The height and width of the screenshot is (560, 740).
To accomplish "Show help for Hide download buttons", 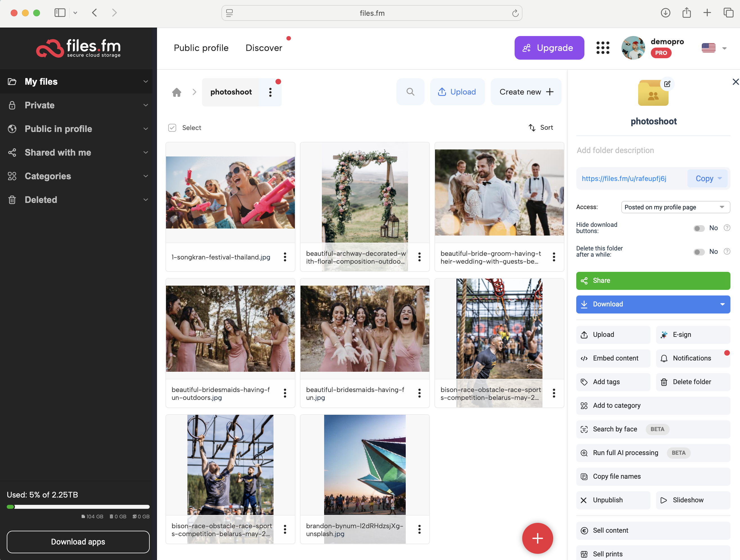I will click(727, 228).
